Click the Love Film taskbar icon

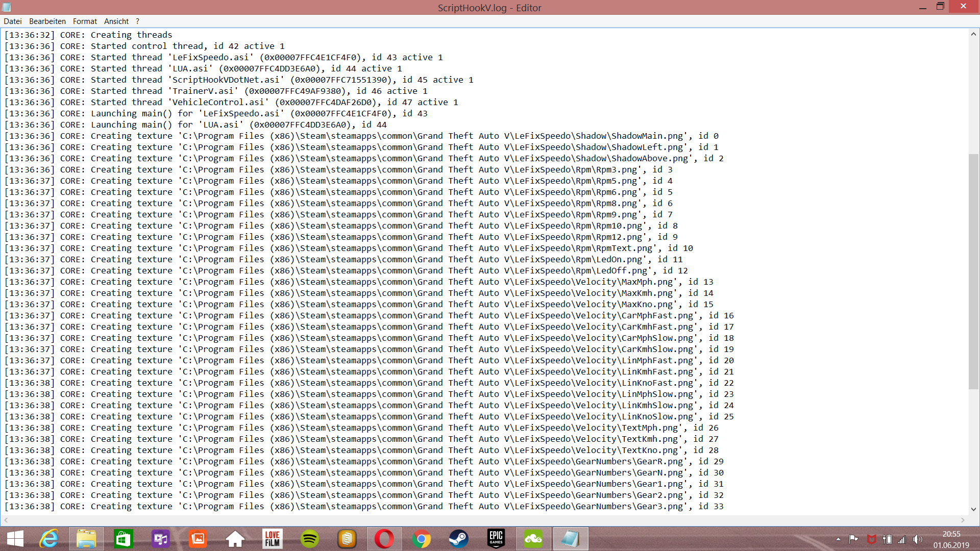pos(272,539)
